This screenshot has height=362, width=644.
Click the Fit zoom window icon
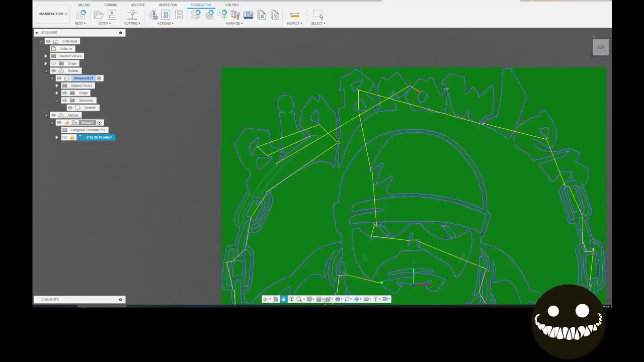[x=299, y=299]
